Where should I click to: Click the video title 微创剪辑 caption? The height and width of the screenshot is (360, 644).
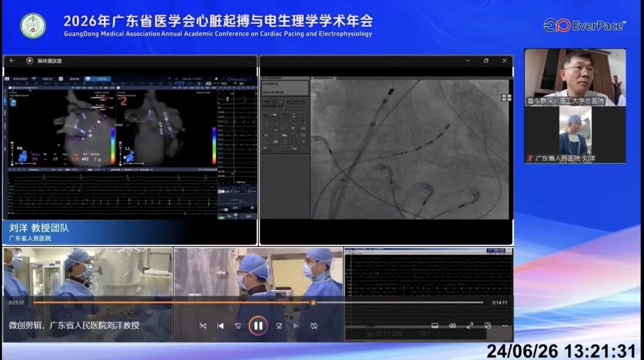click(74, 325)
